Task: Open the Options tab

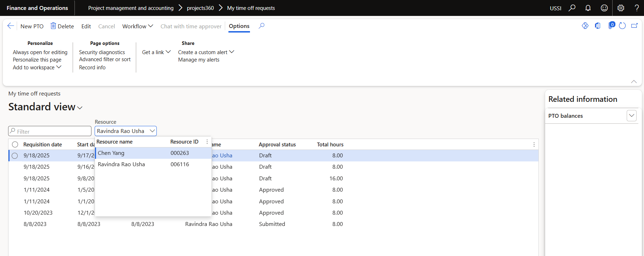Action: point(239,26)
